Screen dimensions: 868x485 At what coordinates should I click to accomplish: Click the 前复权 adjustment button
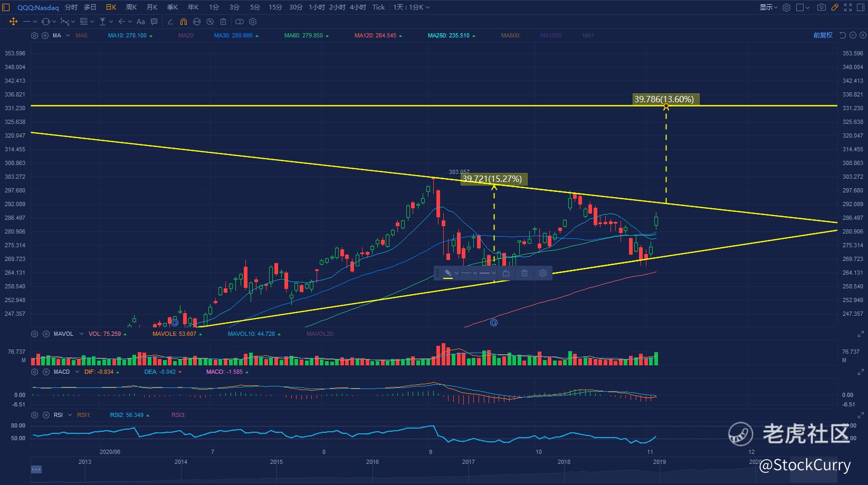tap(823, 35)
